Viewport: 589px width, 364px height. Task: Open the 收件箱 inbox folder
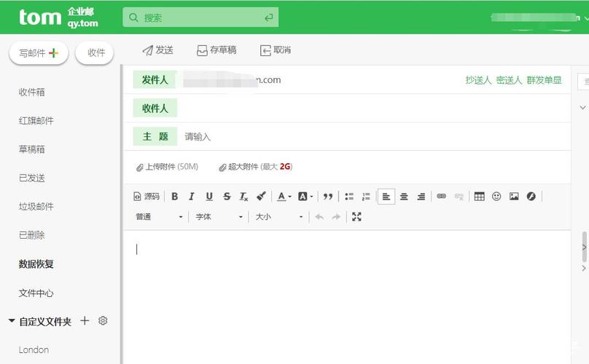click(32, 92)
